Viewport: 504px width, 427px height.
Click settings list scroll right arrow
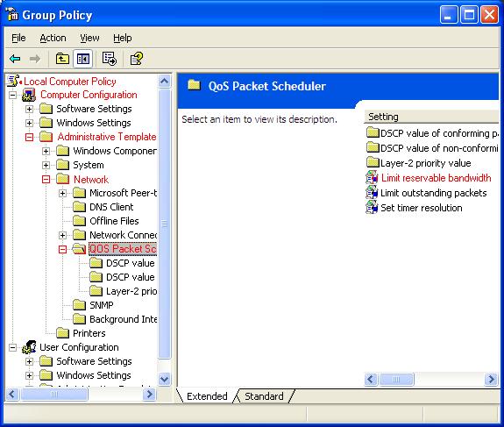coord(491,380)
